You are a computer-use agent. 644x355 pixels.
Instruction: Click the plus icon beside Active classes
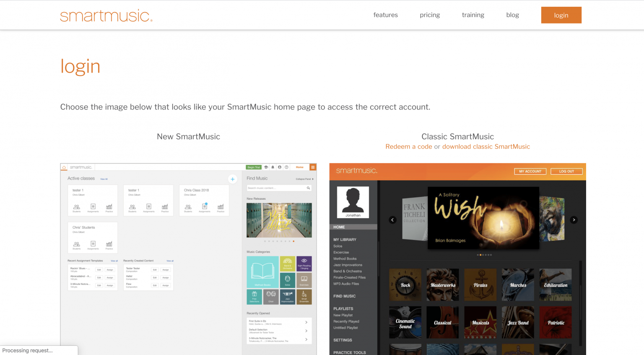tap(233, 179)
